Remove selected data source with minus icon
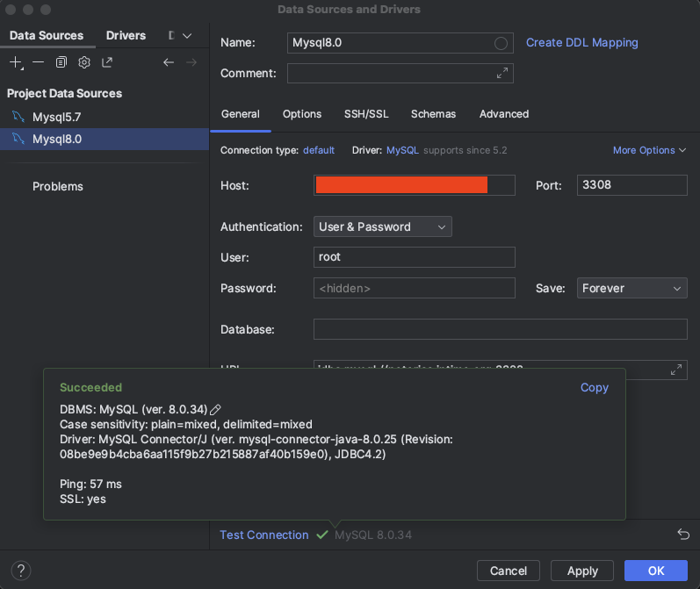 pos(39,62)
